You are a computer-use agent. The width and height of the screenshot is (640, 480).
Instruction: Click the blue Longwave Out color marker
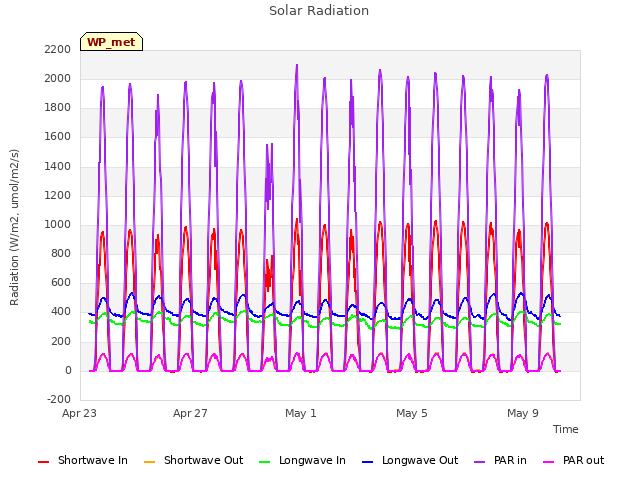click(x=367, y=462)
